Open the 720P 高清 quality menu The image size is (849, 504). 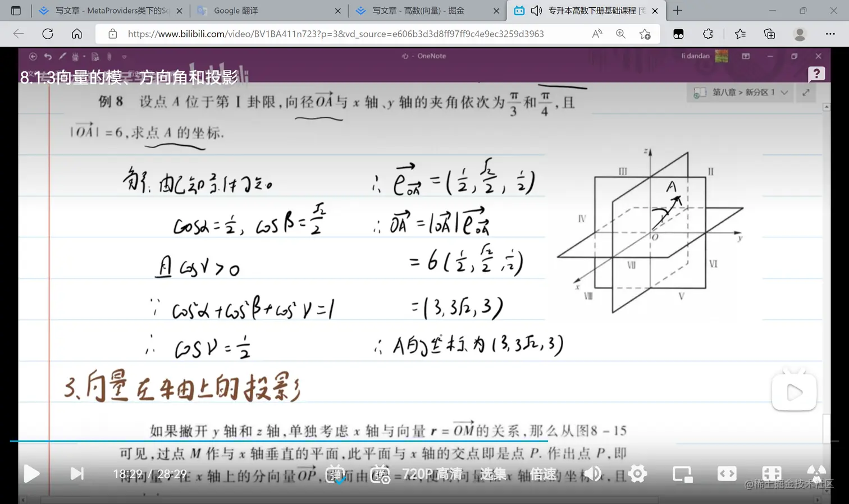[432, 474]
